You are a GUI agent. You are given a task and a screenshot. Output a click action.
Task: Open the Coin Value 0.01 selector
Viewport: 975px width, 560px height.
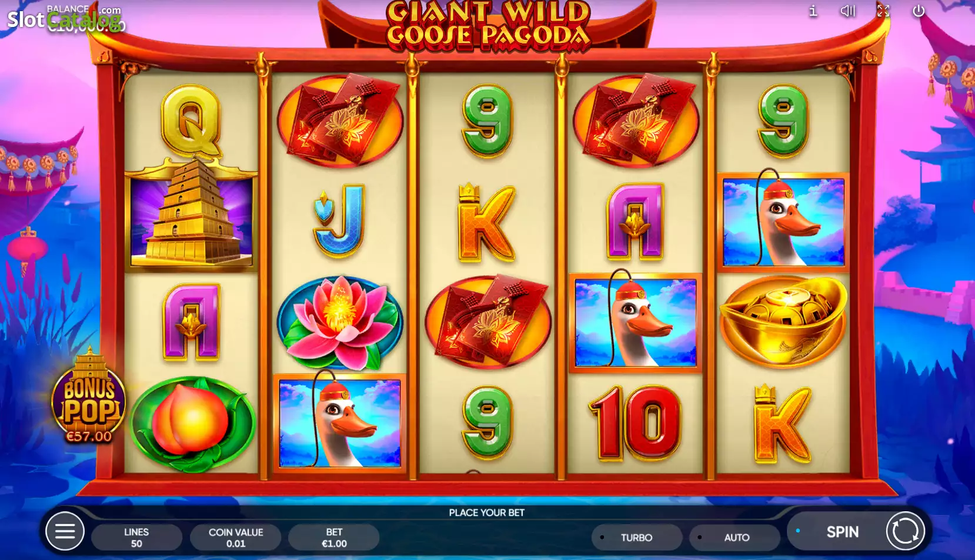[236, 538]
